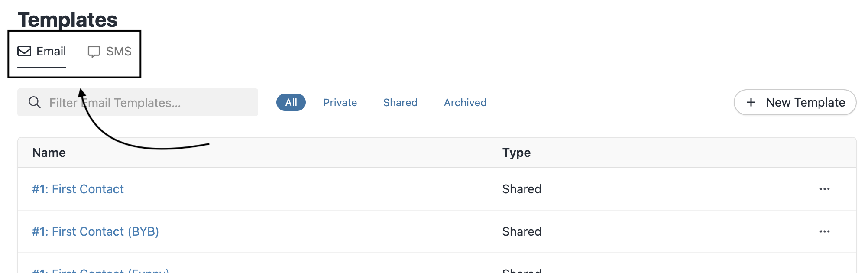Click Shared type cell in First Contact row
The image size is (868, 273).
point(521,189)
